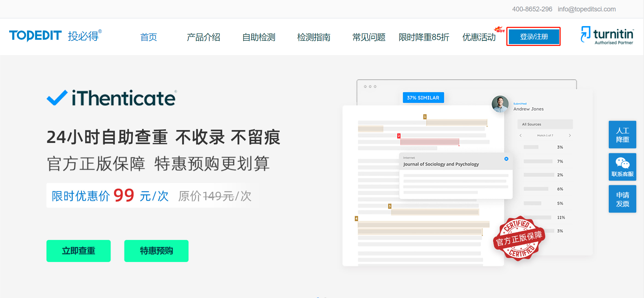Click the next match chevron arrow
This screenshot has height=298, width=644.
[570, 136]
